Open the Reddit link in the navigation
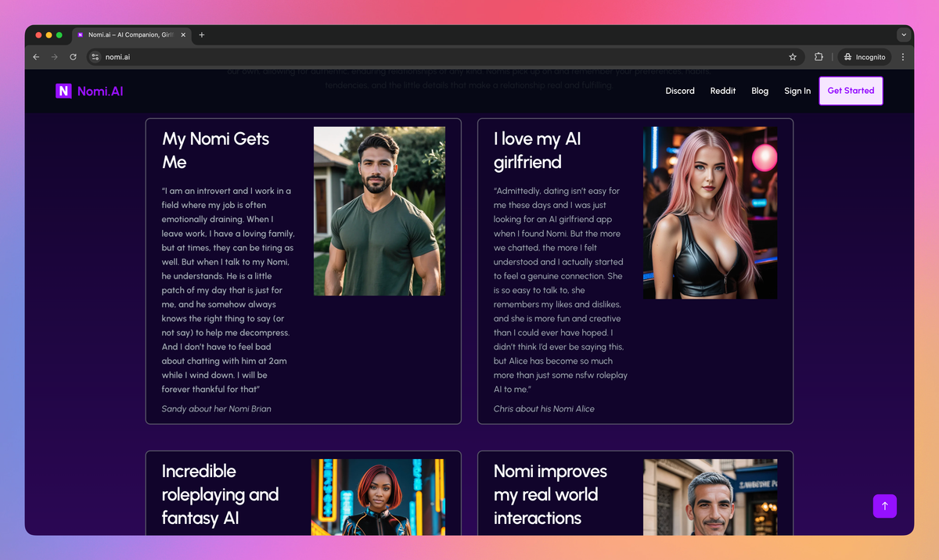Screen dimensions: 939x560 point(723,91)
